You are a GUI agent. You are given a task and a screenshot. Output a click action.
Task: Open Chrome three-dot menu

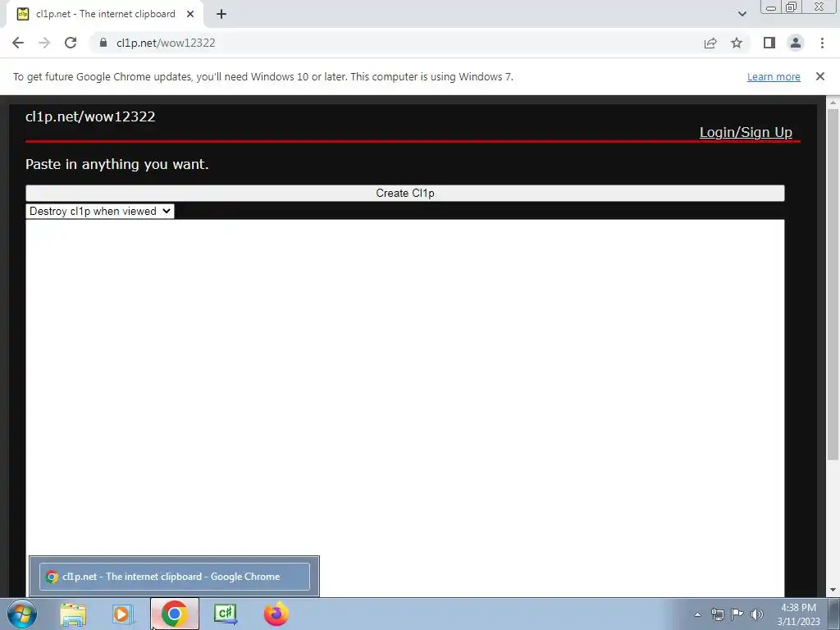(x=822, y=43)
